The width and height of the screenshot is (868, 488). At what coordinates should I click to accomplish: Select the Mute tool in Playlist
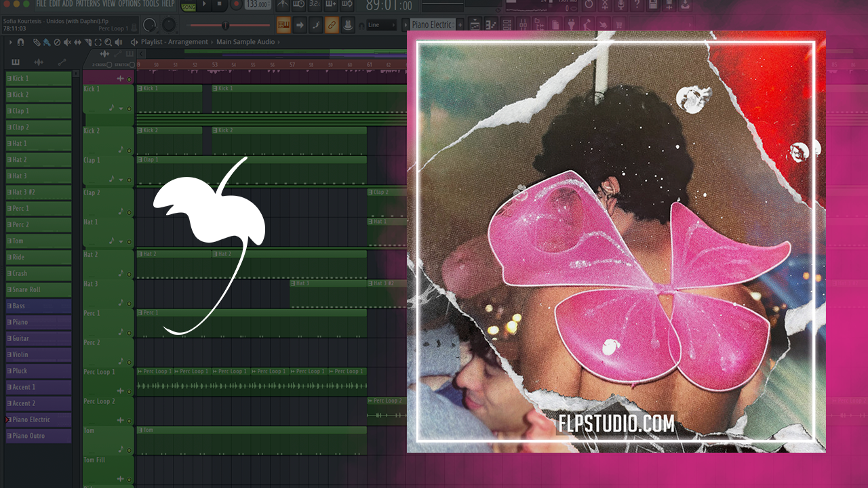(x=67, y=42)
